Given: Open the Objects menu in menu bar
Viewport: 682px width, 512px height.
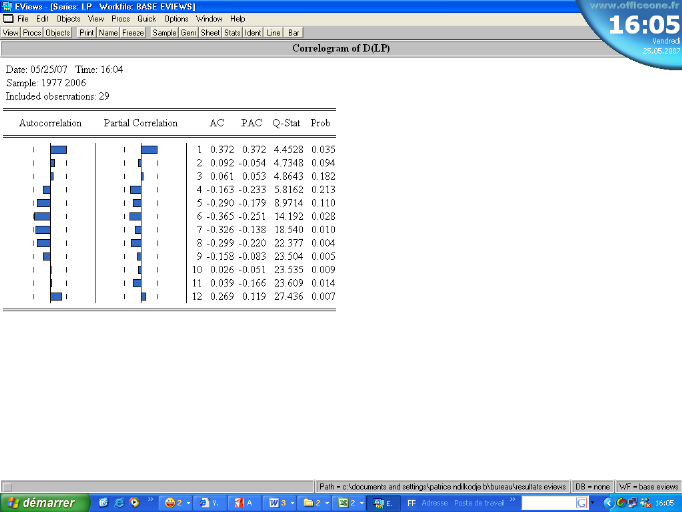Looking at the screenshot, I should coord(68,19).
